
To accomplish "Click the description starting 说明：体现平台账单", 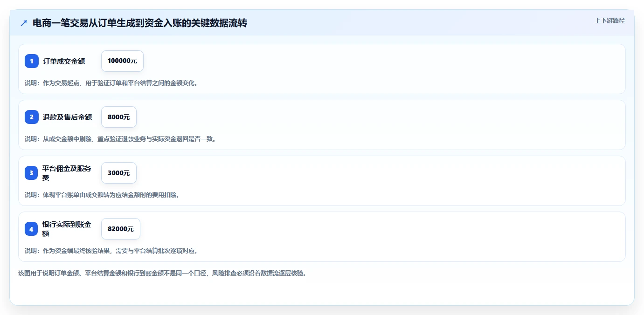I will [103, 195].
